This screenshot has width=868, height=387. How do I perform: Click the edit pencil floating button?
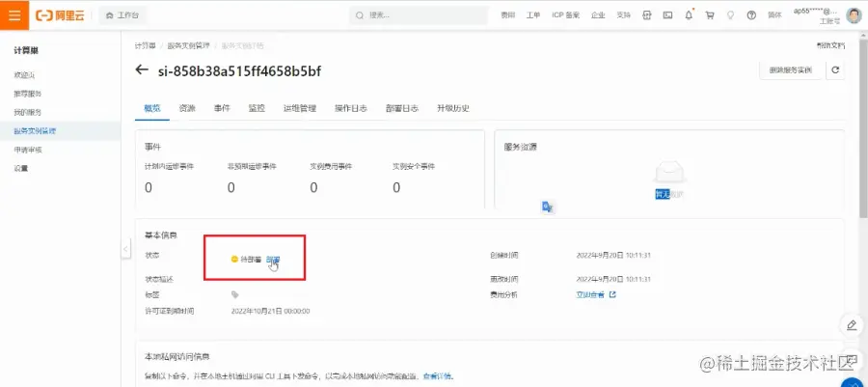pos(853,325)
